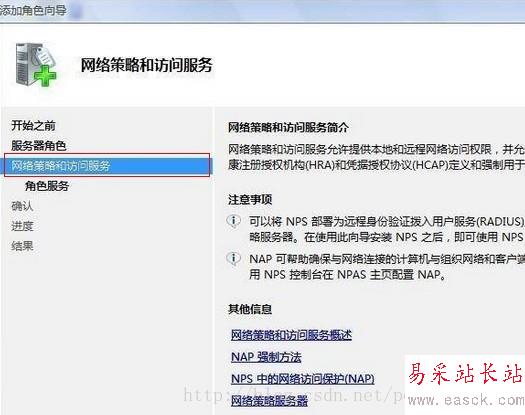The width and height of the screenshot is (525, 415).
Task: Open the 网络策略服务器 link
Action: pos(269,401)
